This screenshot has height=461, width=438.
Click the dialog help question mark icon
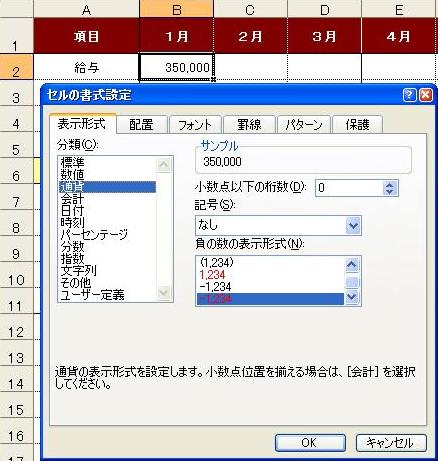(409, 95)
